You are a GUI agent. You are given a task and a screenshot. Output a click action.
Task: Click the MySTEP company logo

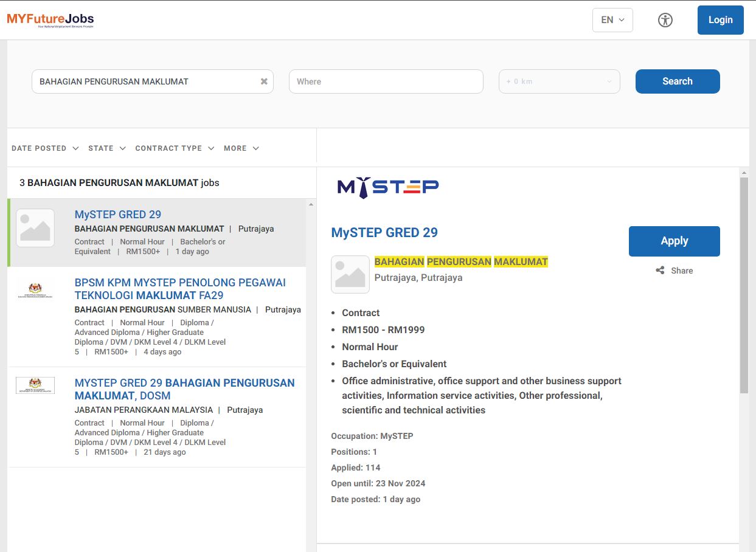[388, 187]
